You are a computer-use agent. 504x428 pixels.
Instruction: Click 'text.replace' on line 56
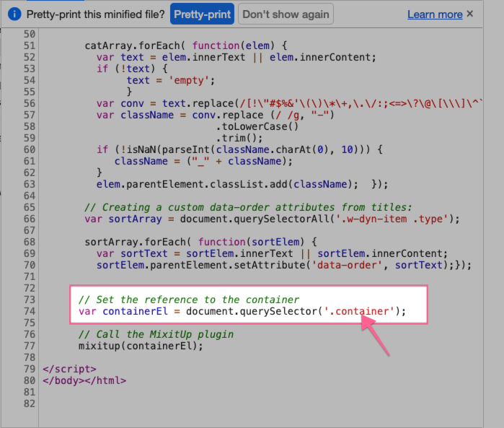tap(198, 104)
